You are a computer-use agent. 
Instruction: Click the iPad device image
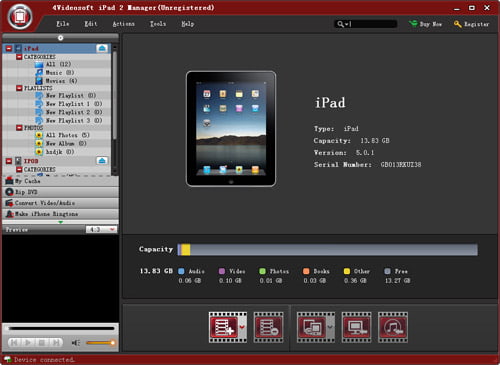click(x=231, y=129)
